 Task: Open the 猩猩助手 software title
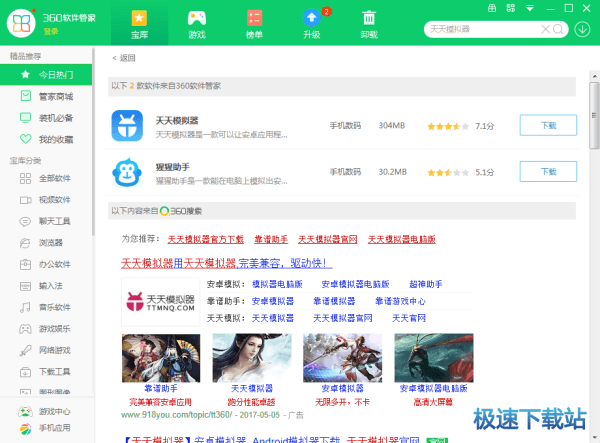point(173,167)
